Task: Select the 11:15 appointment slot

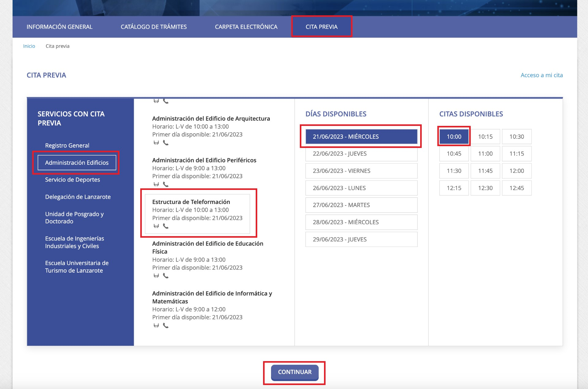Action: [517, 154]
